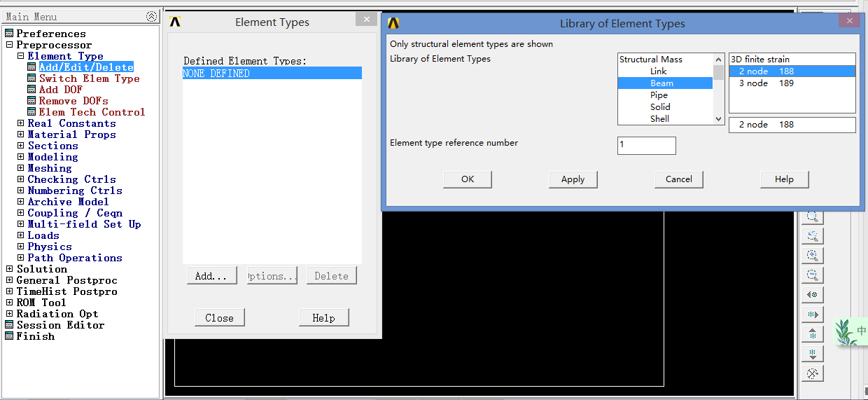Open Elem Tech Control entry

[92, 112]
